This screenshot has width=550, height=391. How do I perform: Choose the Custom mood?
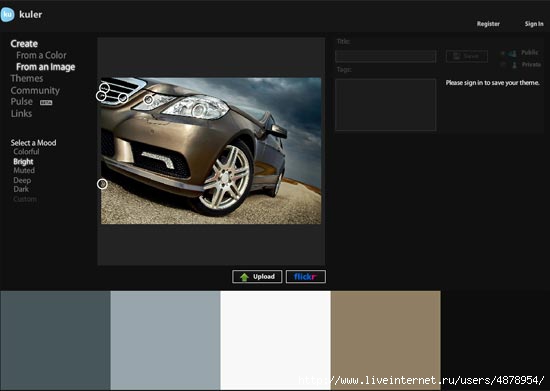[x=25, y=199]
